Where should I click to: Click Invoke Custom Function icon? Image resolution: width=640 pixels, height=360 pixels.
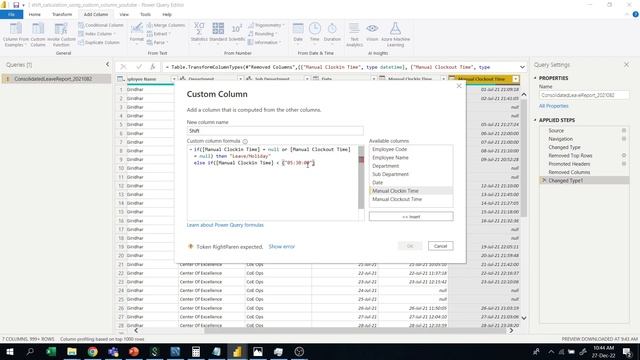(x=61, y=29)
